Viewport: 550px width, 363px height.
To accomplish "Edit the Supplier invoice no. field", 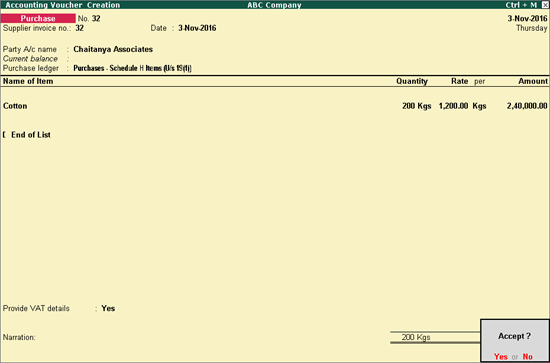I will (80, 28).
